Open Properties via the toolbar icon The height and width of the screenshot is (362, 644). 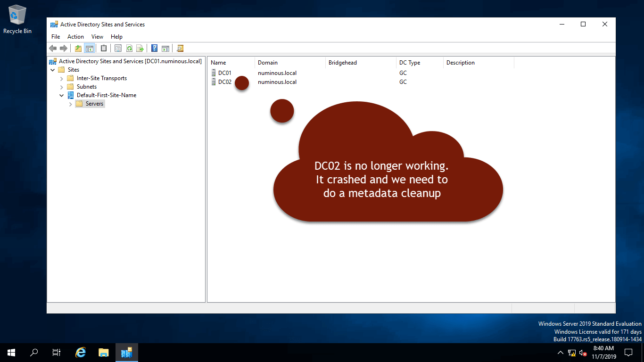click(118, 48)
